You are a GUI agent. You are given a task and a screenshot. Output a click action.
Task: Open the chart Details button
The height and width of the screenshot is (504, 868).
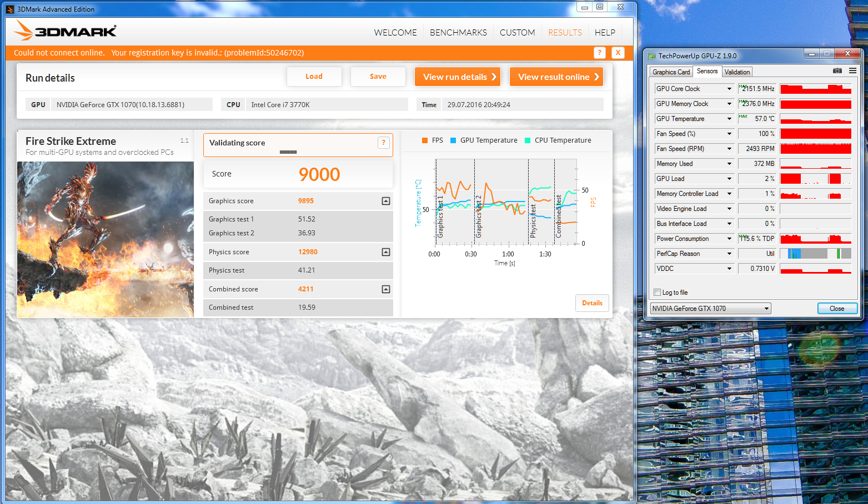[592, 303]
